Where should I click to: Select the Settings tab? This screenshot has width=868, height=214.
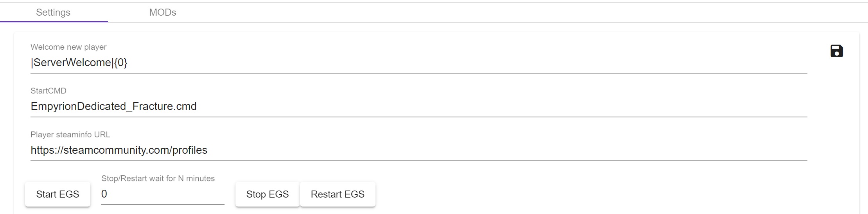click(53, 13)
